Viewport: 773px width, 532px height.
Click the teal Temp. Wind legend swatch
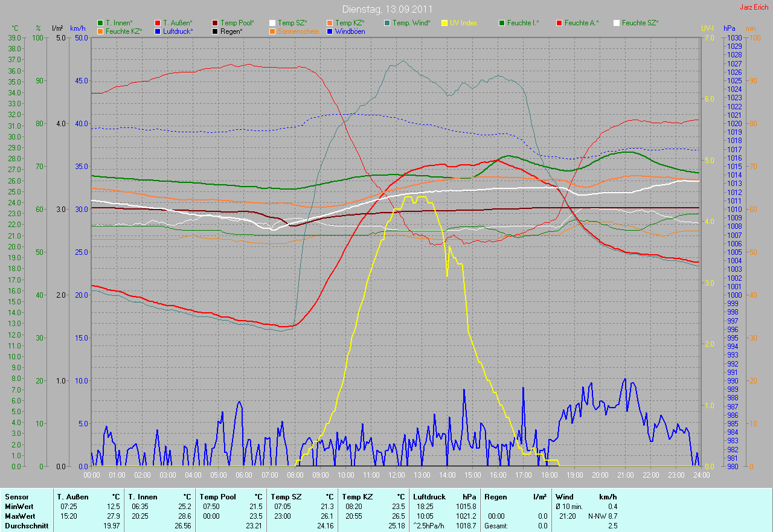[388, 23]
